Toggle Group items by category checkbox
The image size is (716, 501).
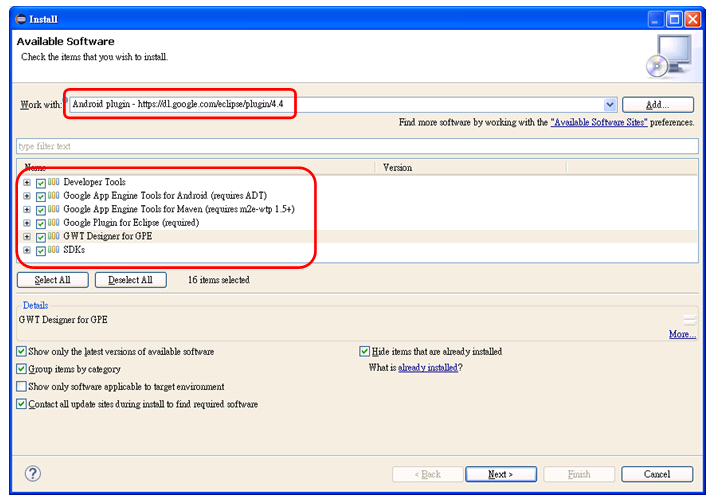21,369
